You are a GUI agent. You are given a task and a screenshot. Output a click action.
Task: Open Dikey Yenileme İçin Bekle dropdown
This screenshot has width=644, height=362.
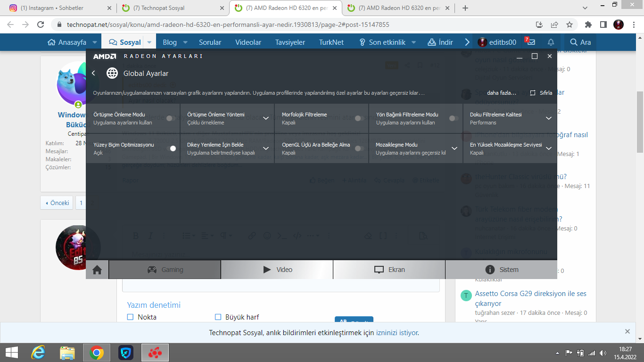[266, 148]
